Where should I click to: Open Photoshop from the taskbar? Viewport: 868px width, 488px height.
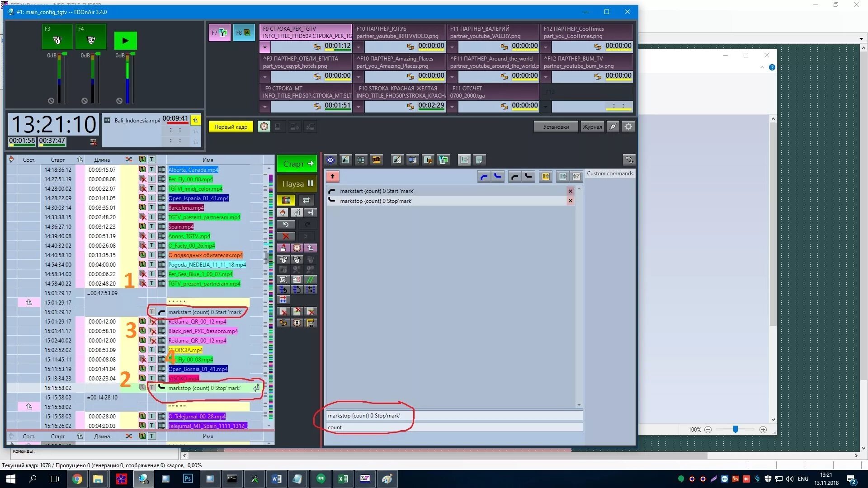tap(188, 479)
